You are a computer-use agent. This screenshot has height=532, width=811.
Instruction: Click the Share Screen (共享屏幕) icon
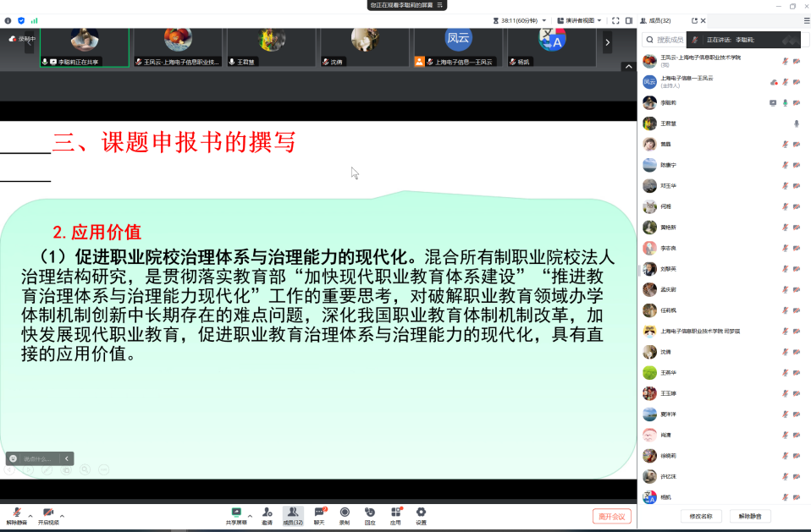click(236, 513)
